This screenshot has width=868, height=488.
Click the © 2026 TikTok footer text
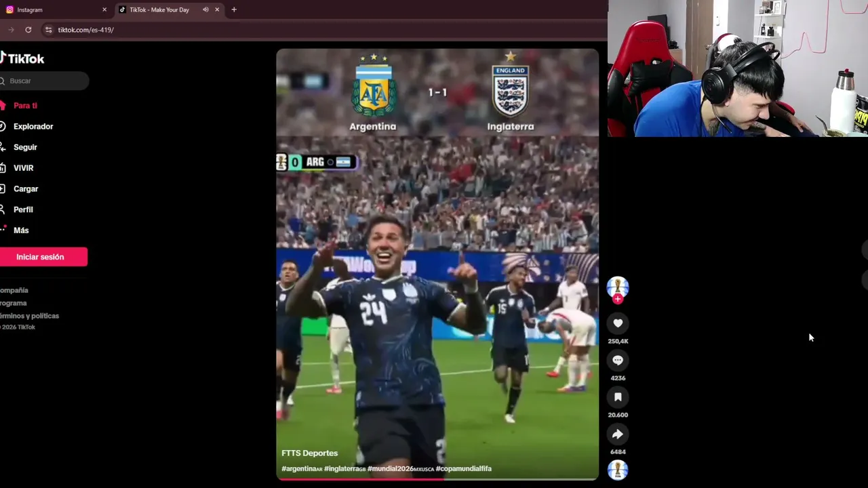click(x=18, y=327)
